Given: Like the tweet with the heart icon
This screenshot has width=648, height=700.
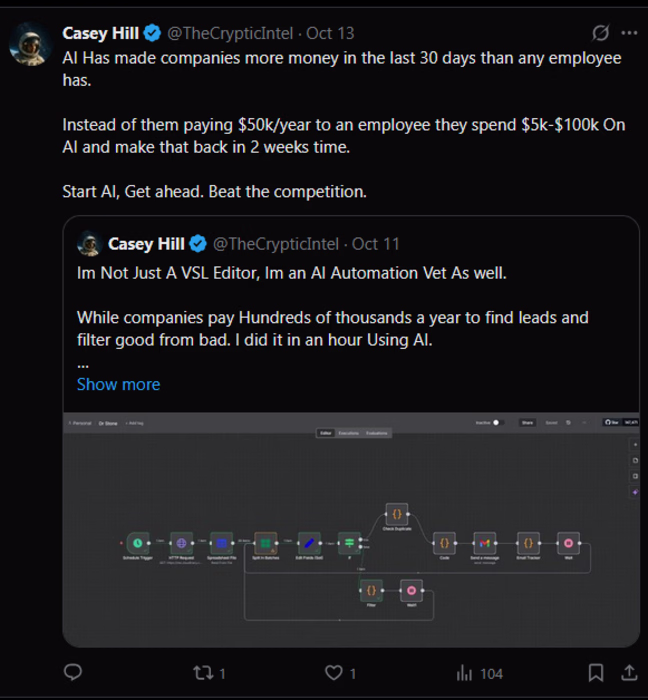Looking at the screenshot, I should 335,672.
